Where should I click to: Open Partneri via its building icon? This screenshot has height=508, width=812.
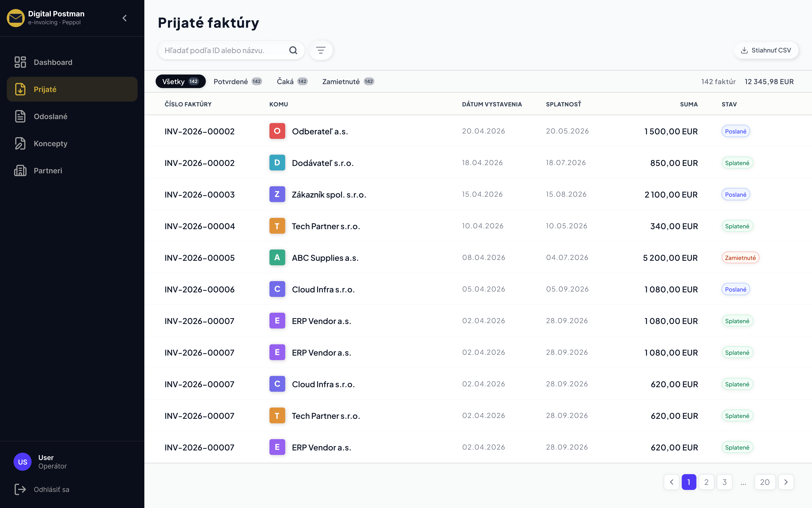pyautogui.click(x=20, y=171)
